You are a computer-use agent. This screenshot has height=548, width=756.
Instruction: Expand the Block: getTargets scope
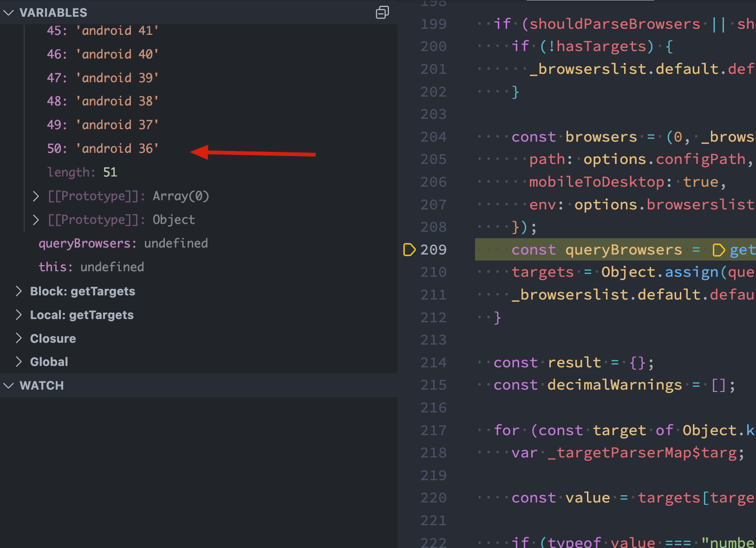click(19, 291)
